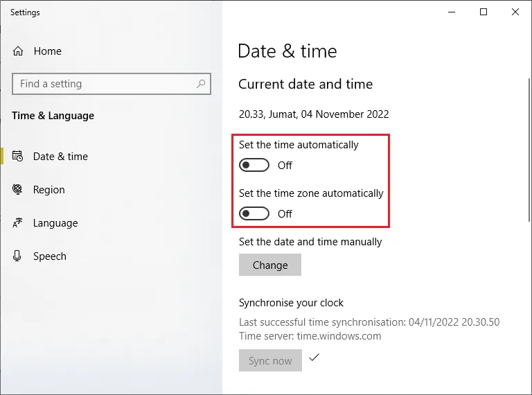Screen dimensions: 532x395
Task: Click the Find a setting search box
Action: point(112,84)
